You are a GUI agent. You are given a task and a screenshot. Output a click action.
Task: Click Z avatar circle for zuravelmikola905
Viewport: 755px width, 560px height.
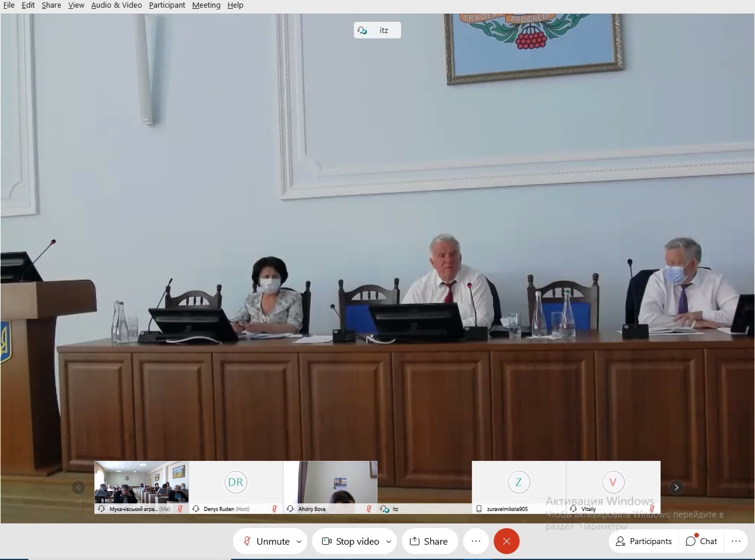coord(518,482)
